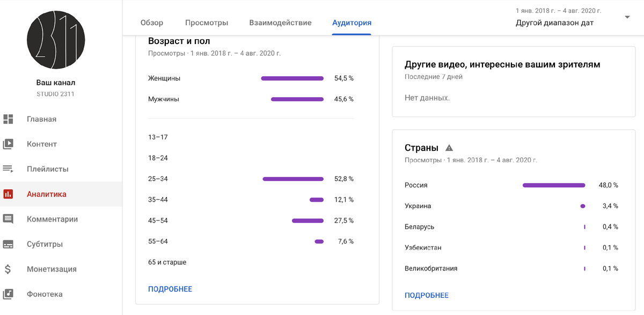Click the 55–64 age group bar

[319, 241]
